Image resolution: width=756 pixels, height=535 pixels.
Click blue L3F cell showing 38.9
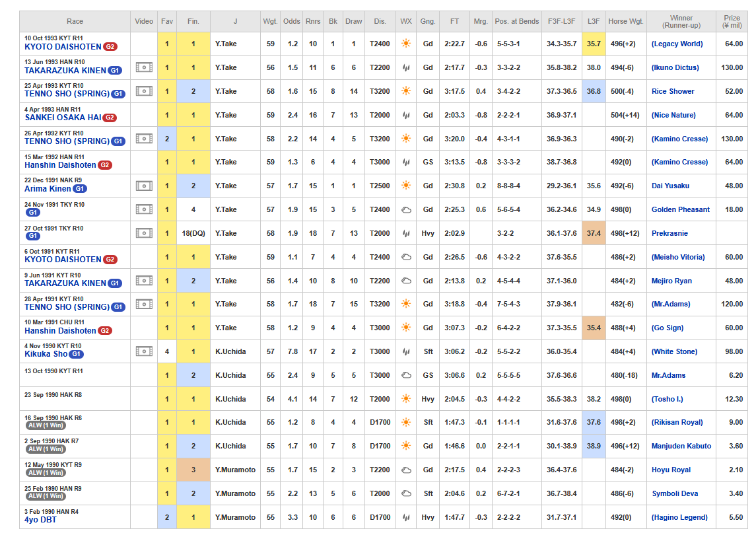(594, 446)
